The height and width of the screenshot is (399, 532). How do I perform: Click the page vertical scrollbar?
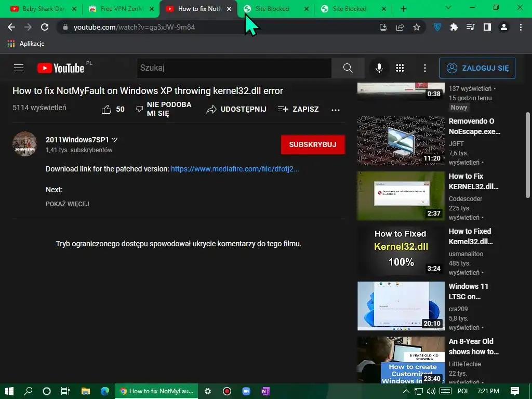(x=528, y=155)
